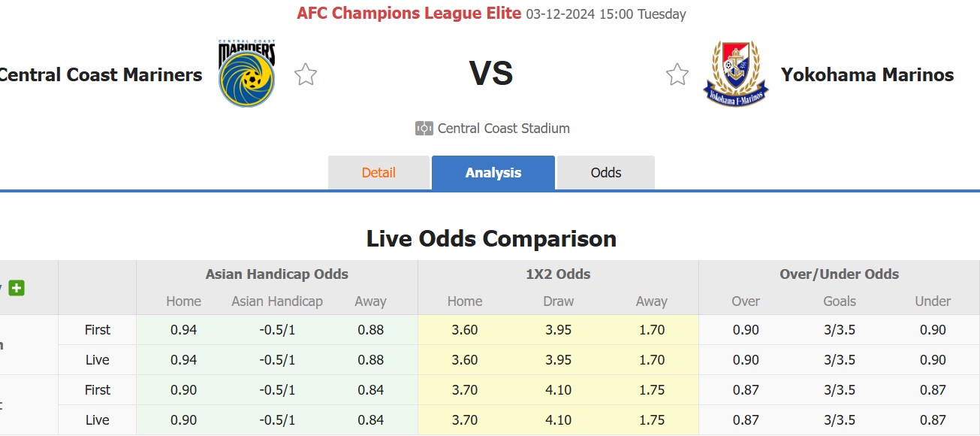
Task: Click the green plus icon in odds table
Action: 17,288
